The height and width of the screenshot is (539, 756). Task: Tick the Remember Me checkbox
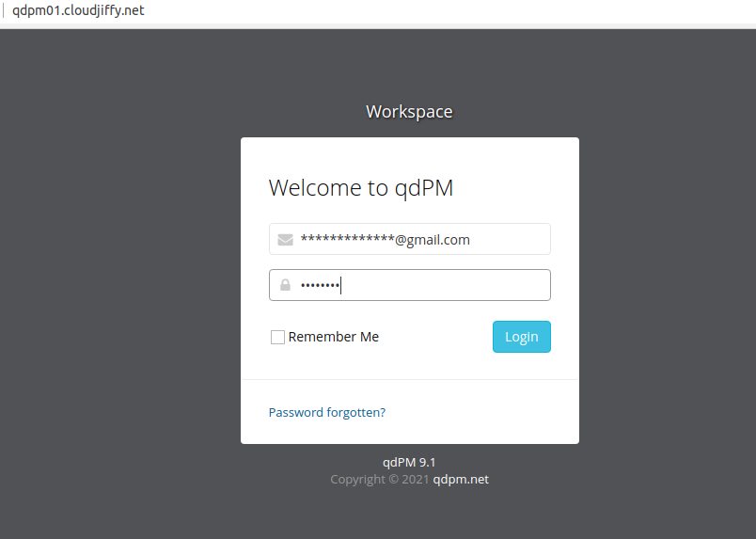click(277, 337)
